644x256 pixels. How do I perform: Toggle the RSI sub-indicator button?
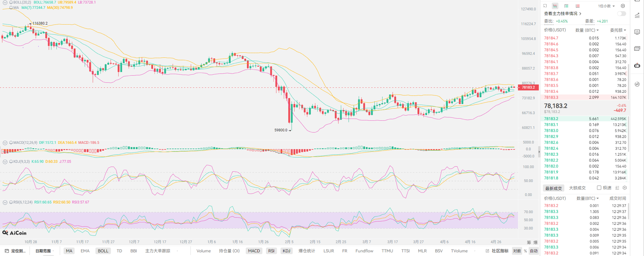pyautogui.click(x=271, y=251)
